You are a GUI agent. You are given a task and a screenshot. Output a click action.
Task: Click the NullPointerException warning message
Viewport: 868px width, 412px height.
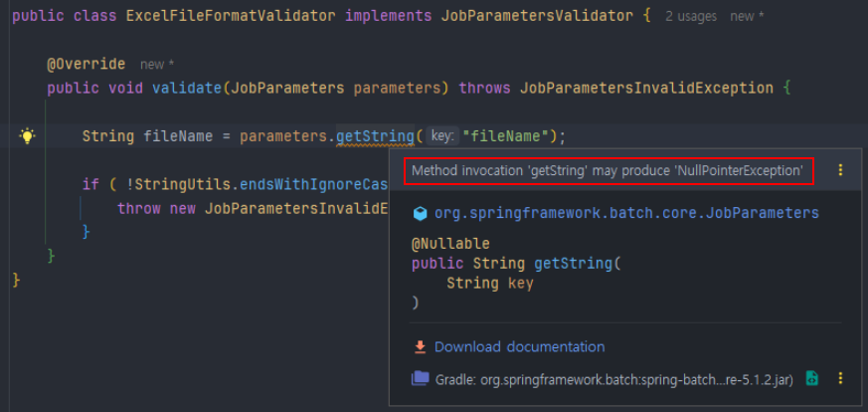click(x=608, y=171)
